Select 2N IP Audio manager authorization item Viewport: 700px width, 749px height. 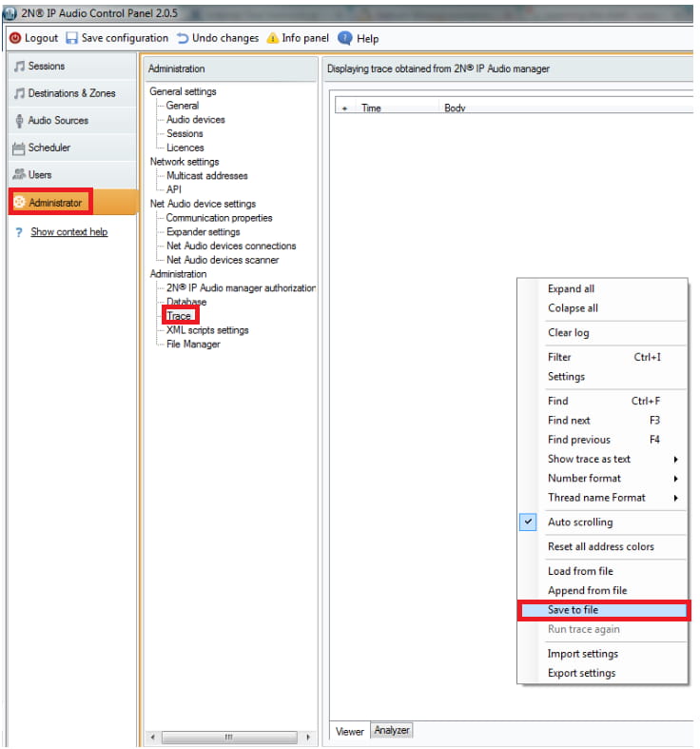coord(241,287)
